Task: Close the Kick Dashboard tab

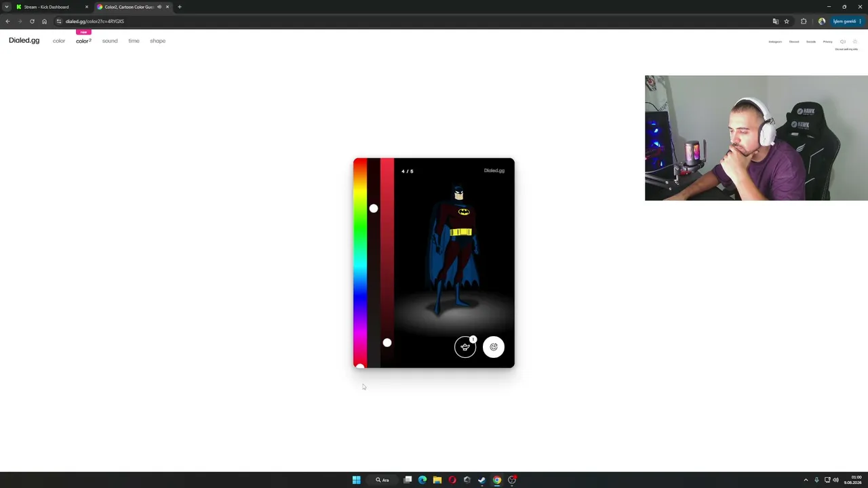Action: pyautogui.click(x=86, y=7)
